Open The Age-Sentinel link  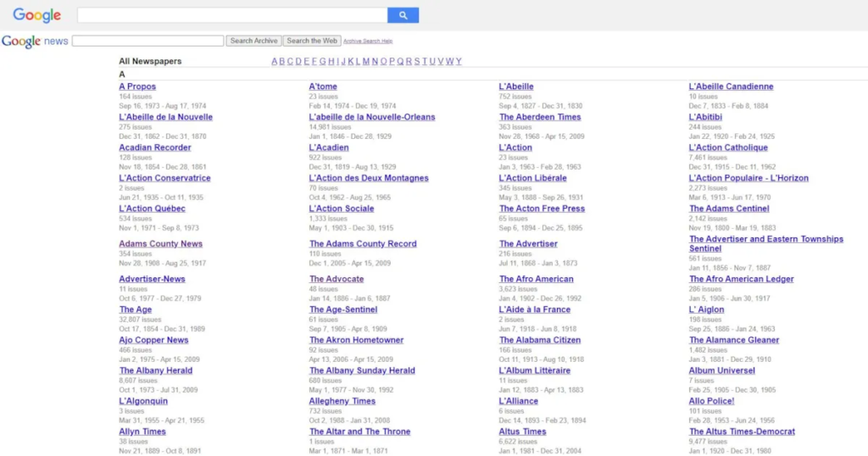pyautogui.click(x=343, y=309)
